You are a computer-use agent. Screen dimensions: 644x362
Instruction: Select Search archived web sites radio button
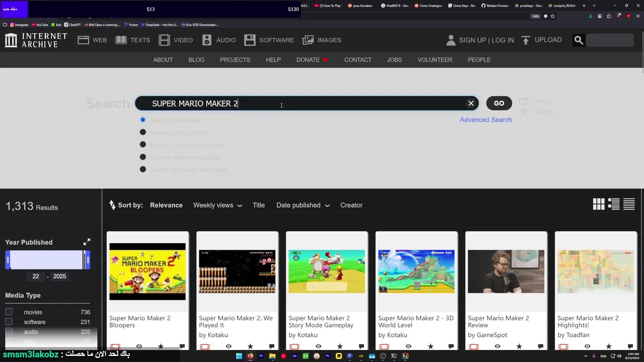(x=143, y=169)
